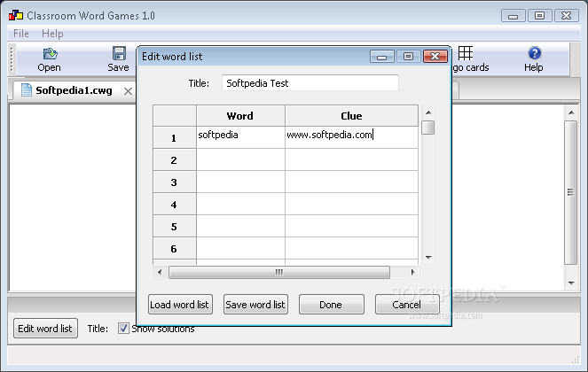
Task: Click the word list vertical scrollbar thumb
Action: [x=428, y=128]
